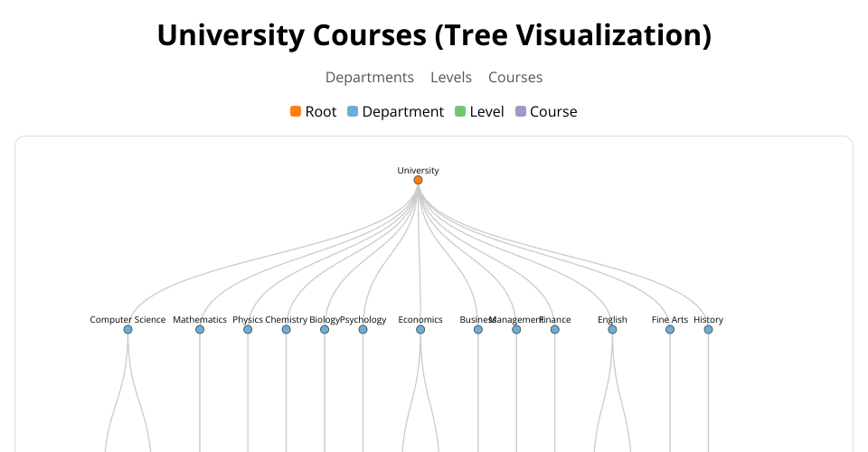Open the Departments tab
The height and width of the screenshot is (452, 868).
tap(370, 78)
